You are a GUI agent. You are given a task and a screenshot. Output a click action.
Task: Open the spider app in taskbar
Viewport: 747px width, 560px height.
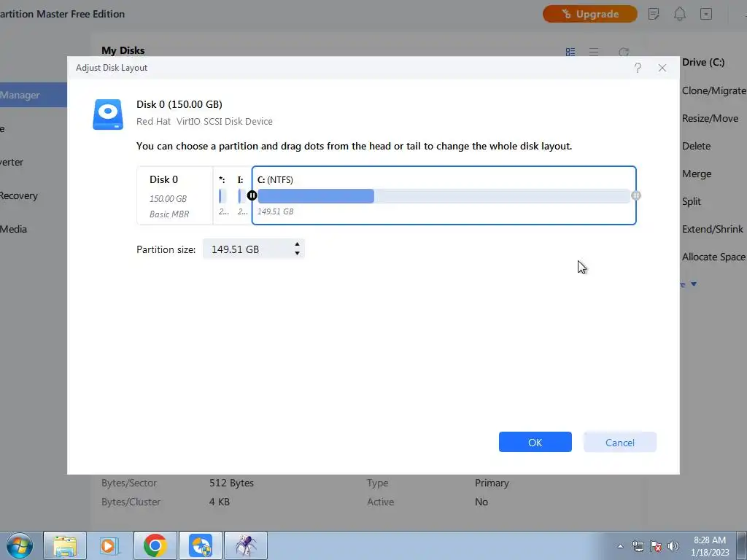[245, 545]
